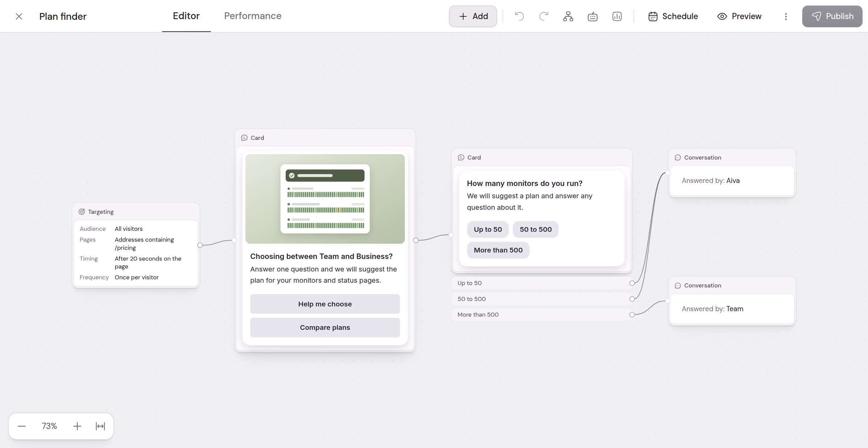
Task: Click the first Card node's chat icon
Action: pyautogui.click(x=244, y=138)
